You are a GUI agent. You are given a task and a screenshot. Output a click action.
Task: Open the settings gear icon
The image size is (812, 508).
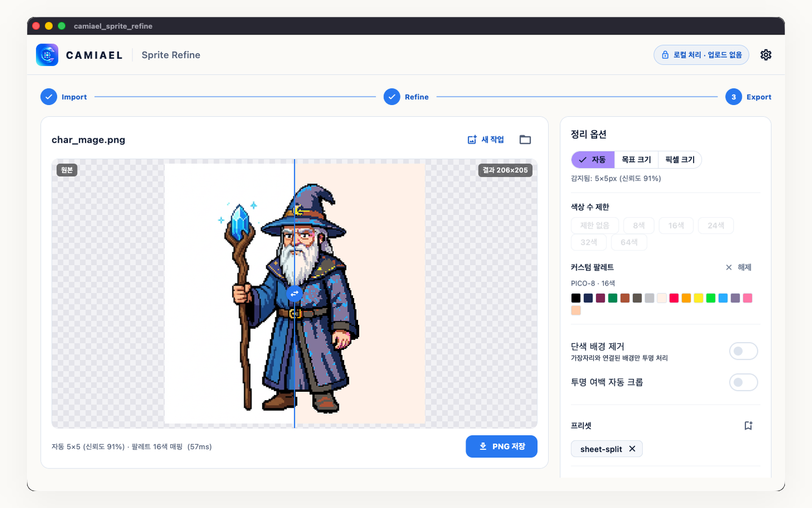pos(766,55)
